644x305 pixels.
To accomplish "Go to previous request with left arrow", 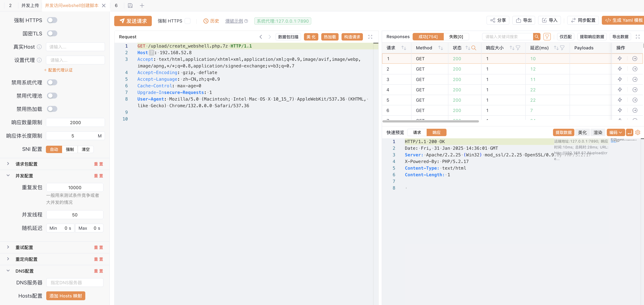I will [x=261, y=37].
